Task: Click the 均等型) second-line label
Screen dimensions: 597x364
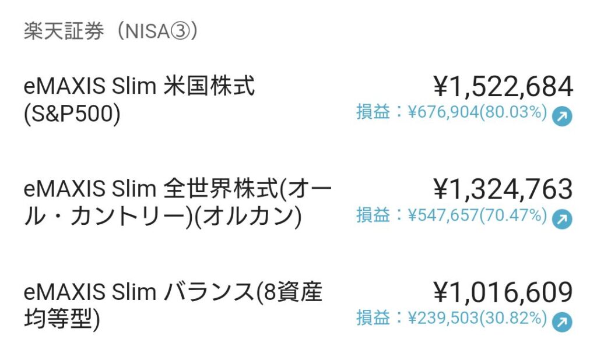Action: click(x=62, y=319)
